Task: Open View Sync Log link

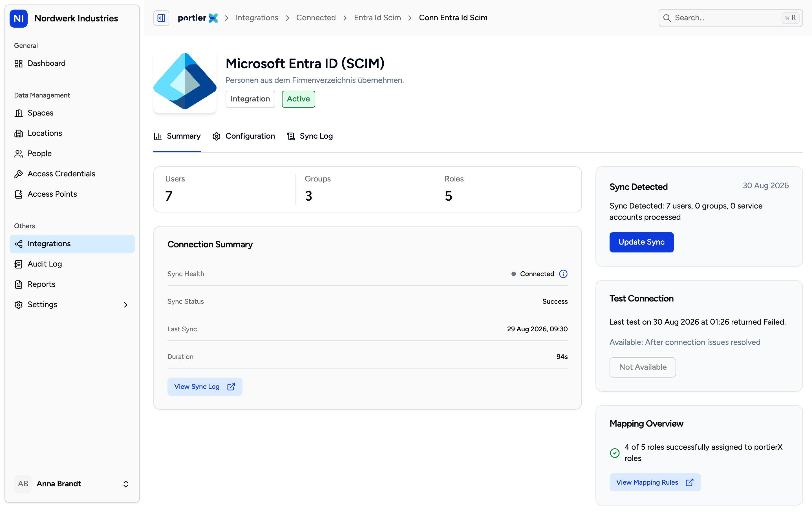Action: coord(205,387)
